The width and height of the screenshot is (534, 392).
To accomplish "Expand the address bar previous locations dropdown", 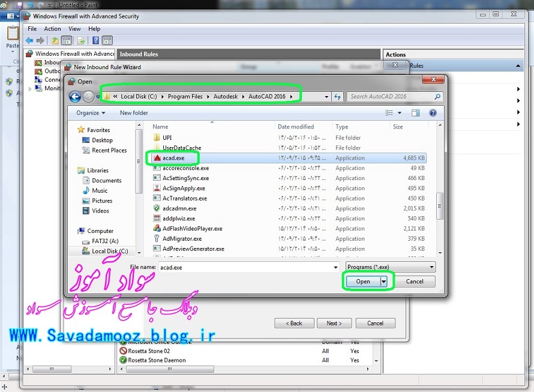I will click(x=326, y=97).
